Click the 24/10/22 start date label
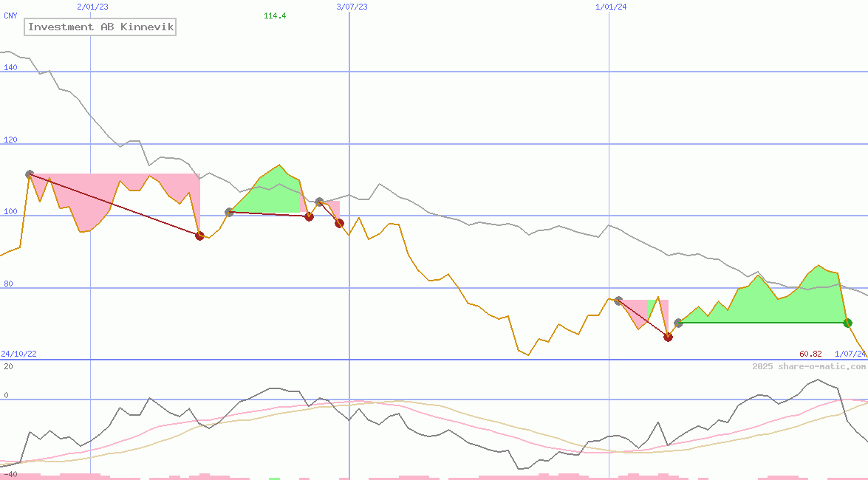Viewport: 868px width, 480px height. (18, 354)
